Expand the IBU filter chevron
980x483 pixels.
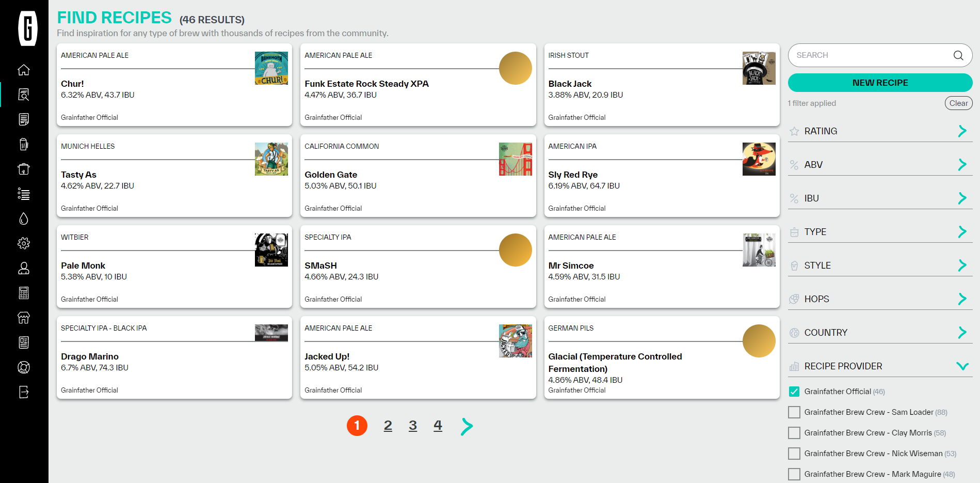pos(962,198)
